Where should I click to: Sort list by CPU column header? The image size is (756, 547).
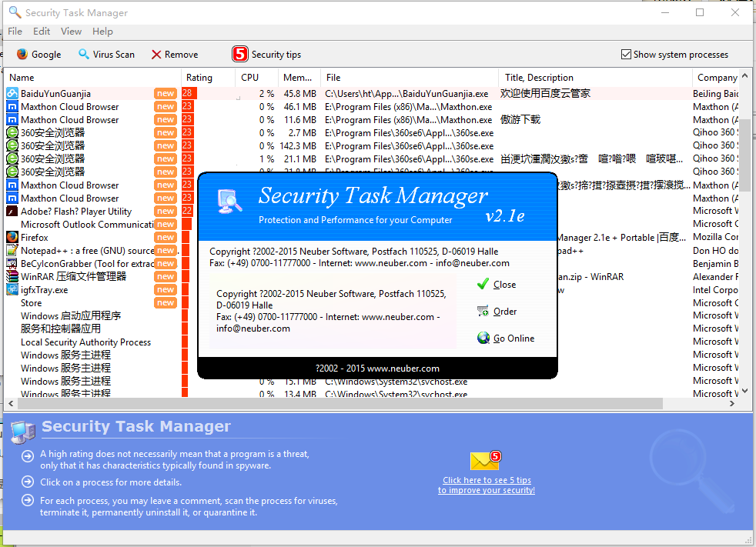pos(249,78)
